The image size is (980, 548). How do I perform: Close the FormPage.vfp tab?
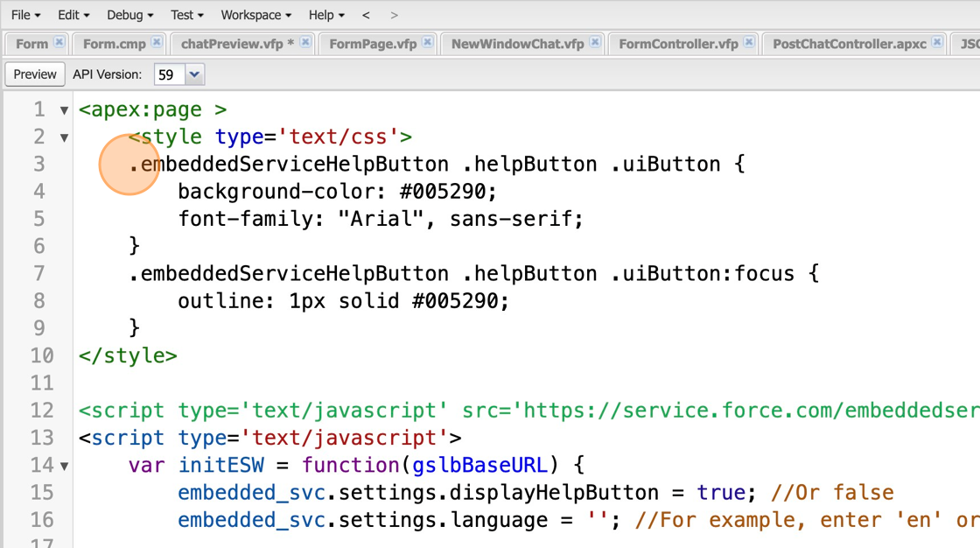click(427, 42)
